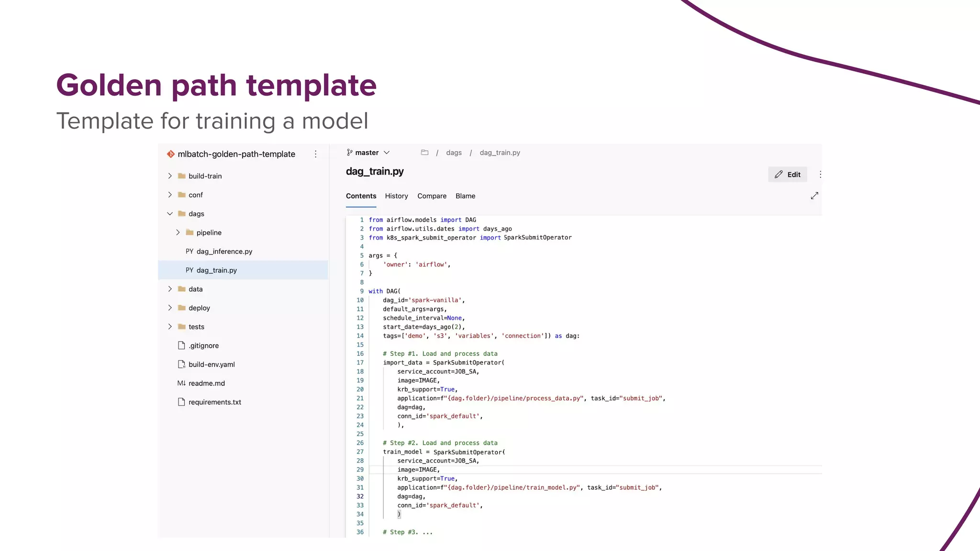Screen dimensions: 980x551
Task: Open requirements.txt in the file tree
Action: pyautogui.click(x=215, y=402)
